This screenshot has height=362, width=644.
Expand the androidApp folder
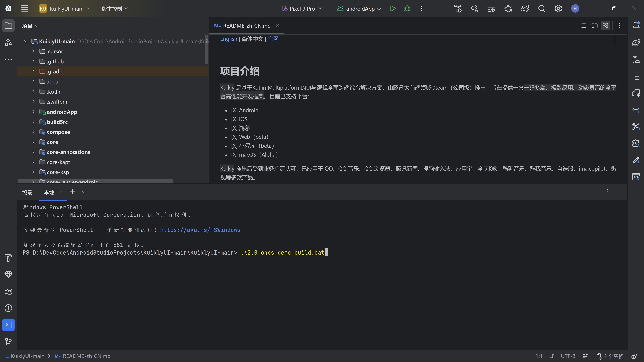point(33,112)
